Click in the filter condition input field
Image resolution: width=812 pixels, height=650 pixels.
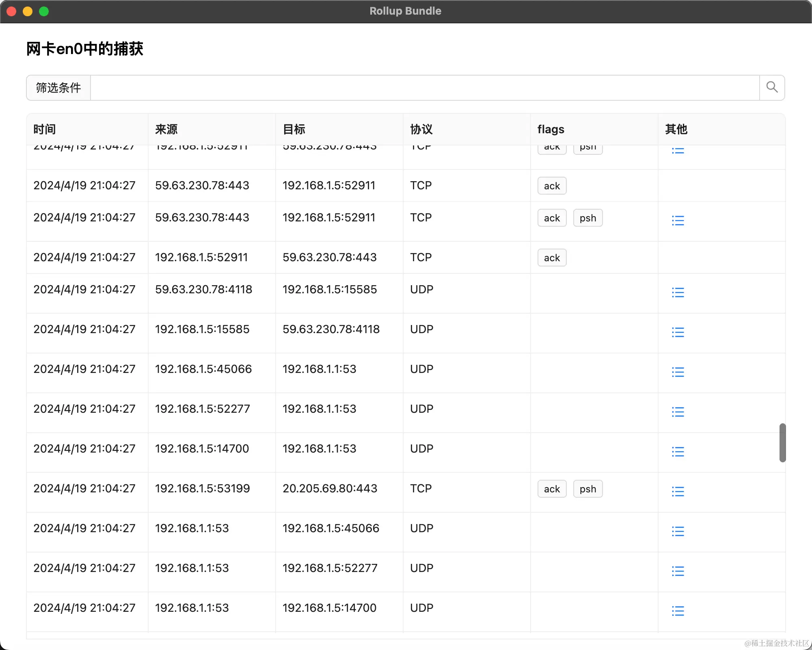424,88
